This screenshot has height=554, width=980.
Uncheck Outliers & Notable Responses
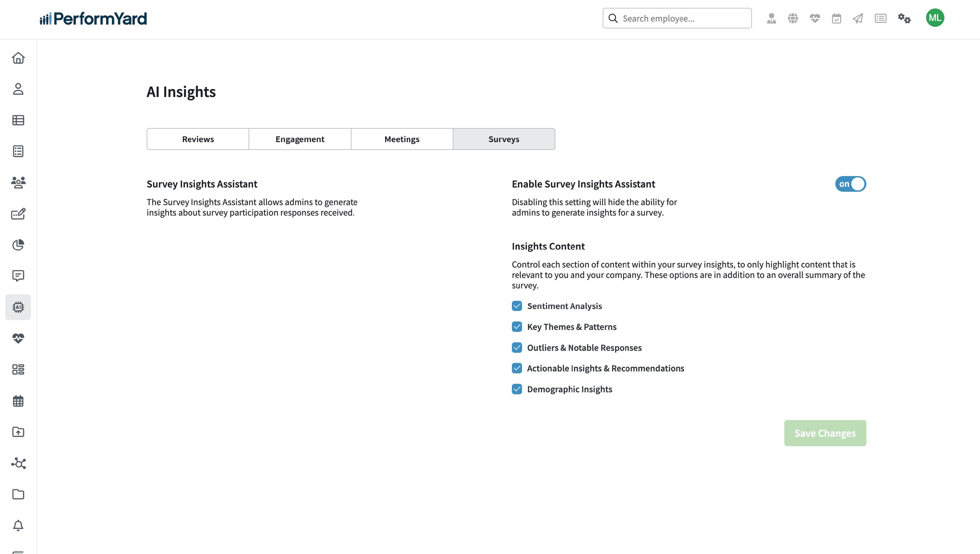pyautogui.click(x=517, y=347)
